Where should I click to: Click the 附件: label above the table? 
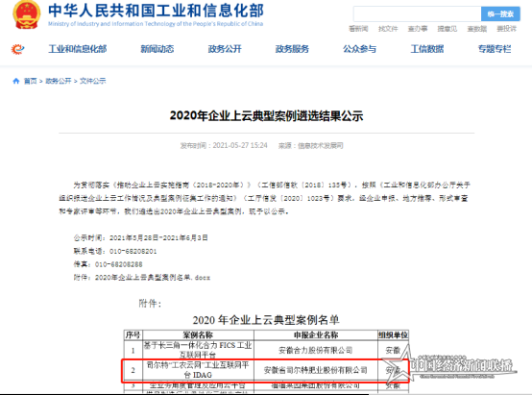(150, 304)
